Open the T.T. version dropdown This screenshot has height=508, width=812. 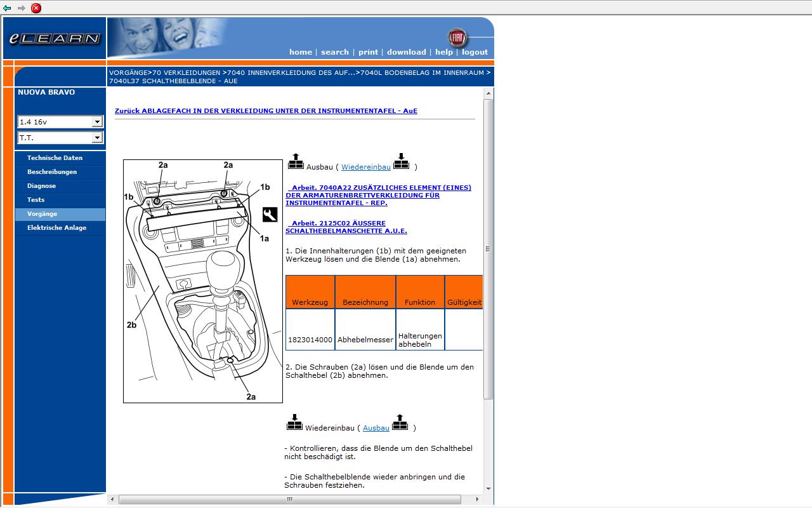pos(97,138)
